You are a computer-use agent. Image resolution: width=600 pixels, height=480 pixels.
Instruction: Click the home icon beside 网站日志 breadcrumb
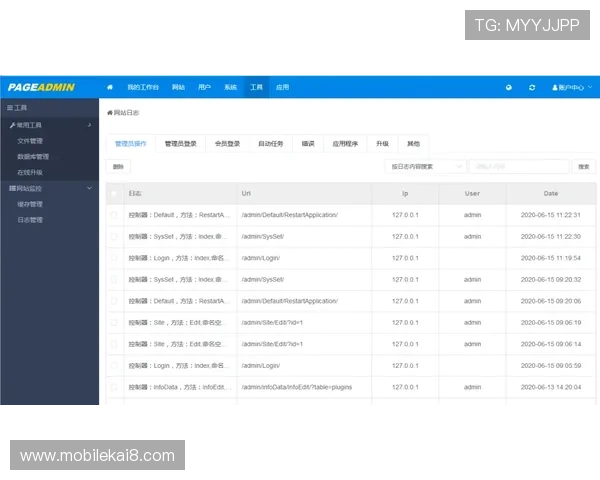[110, 113]
